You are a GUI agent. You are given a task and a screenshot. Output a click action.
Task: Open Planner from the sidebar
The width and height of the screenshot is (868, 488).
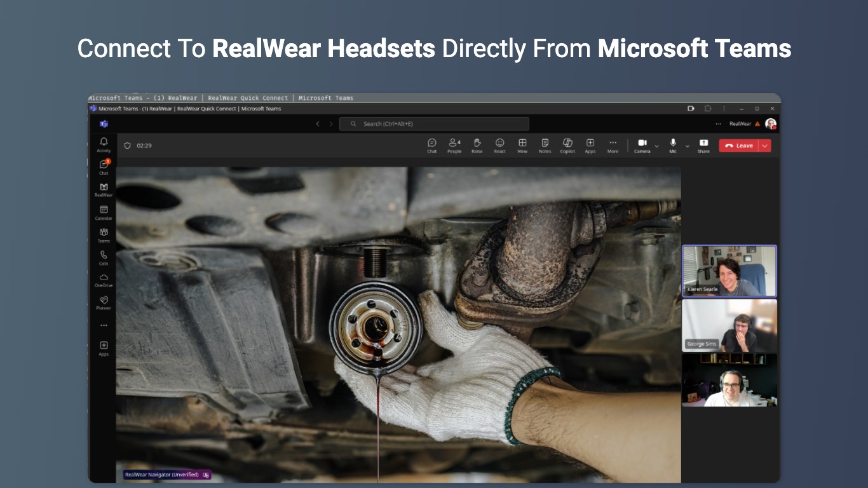104,302
